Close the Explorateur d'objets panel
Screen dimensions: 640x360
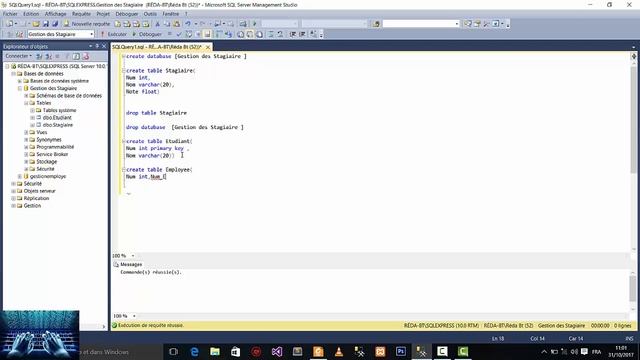[x=104, y=46]
